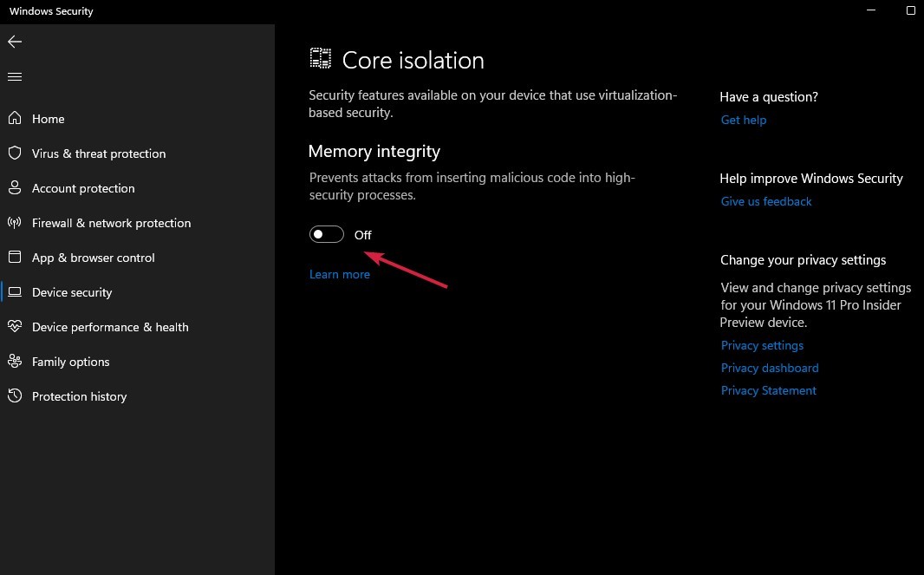Click the Have a question? heading
The image size is (924, 575).
[769, 97]
